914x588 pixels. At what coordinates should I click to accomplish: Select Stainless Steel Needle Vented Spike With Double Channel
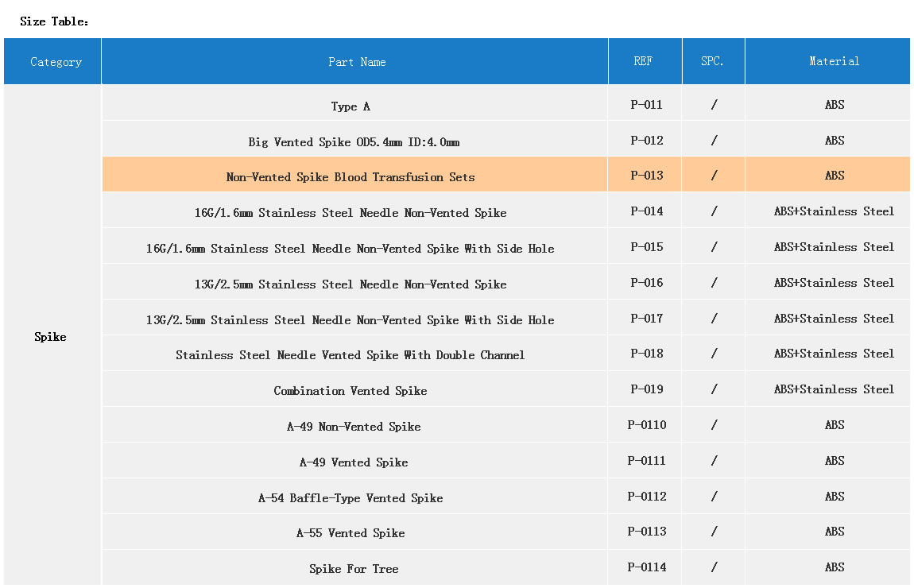[350, 355]
